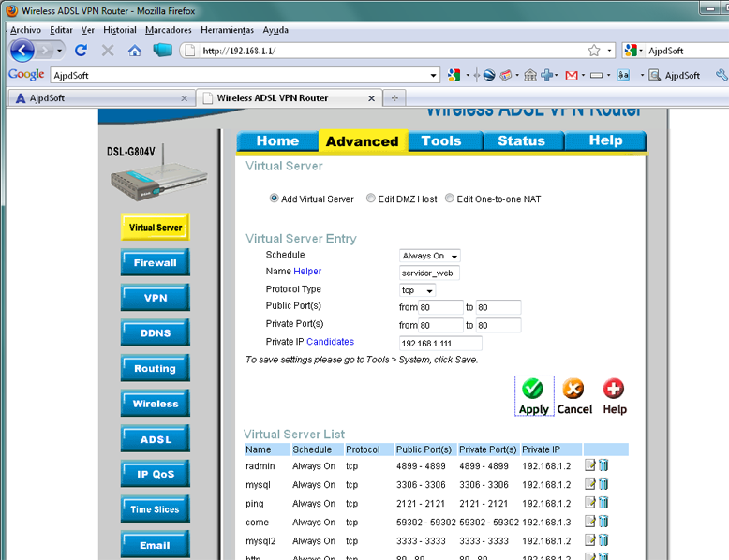Edit the radmin virtual server entry
This screenshot has width=729, height=560.
pos(589,465)
